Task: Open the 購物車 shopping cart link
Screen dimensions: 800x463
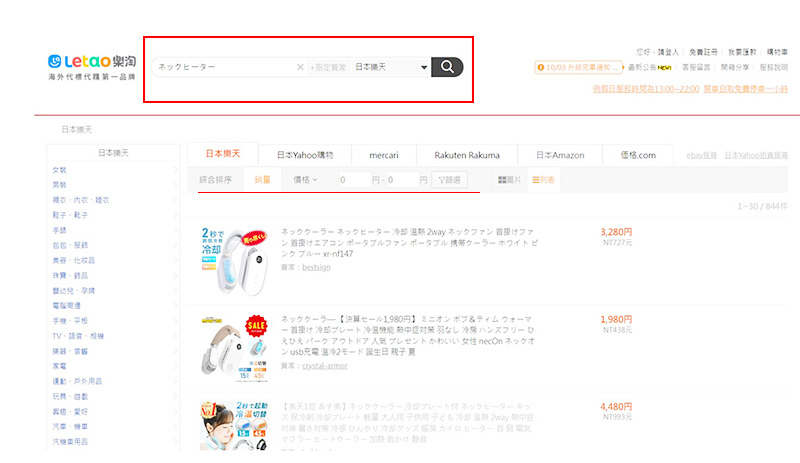Action: (x=777, y=52)
